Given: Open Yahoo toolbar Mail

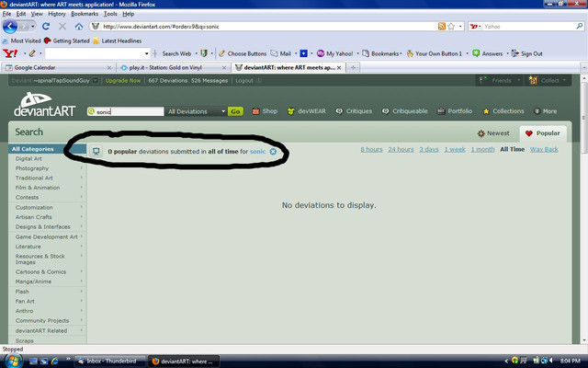Looking at the screenshot, I should pos(281,53).
